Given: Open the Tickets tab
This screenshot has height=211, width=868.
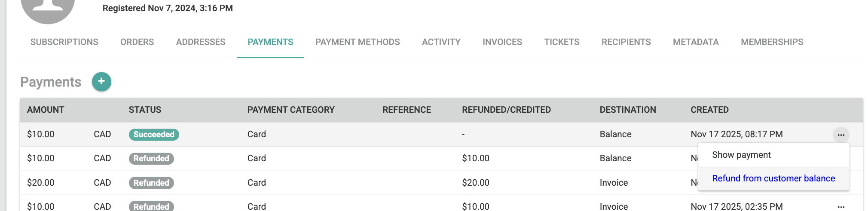Looking at the screenshot, I should tap(561, 42).
